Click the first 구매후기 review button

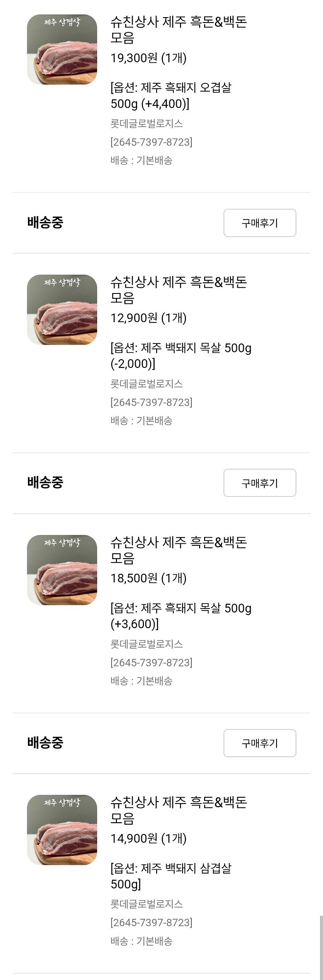pos(259,223)
